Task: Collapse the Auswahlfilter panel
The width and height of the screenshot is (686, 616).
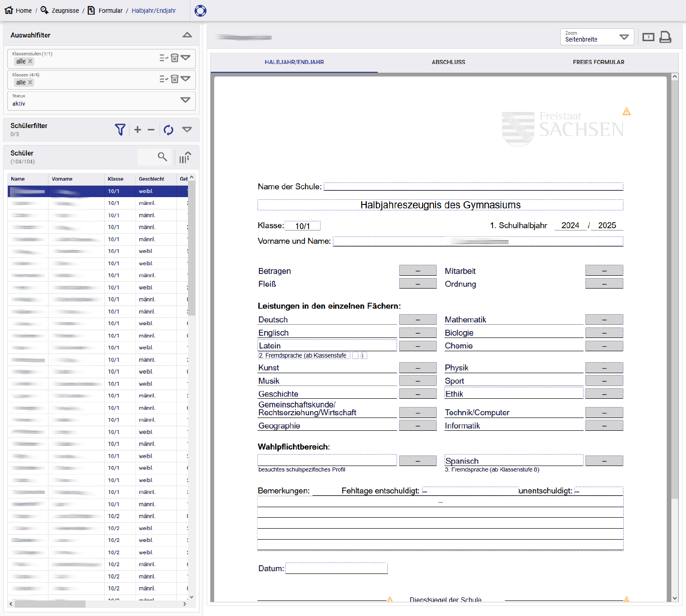Action: [187, 35]
